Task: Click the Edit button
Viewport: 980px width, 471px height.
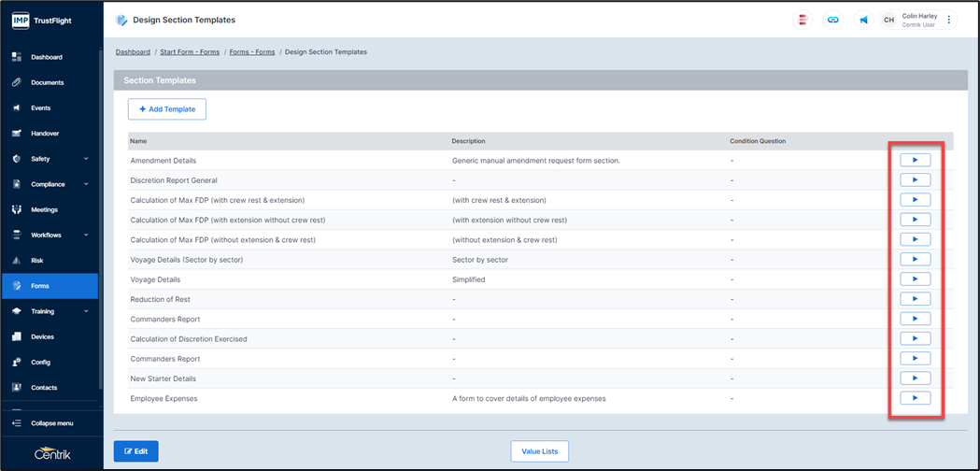Action: point(135,451)
